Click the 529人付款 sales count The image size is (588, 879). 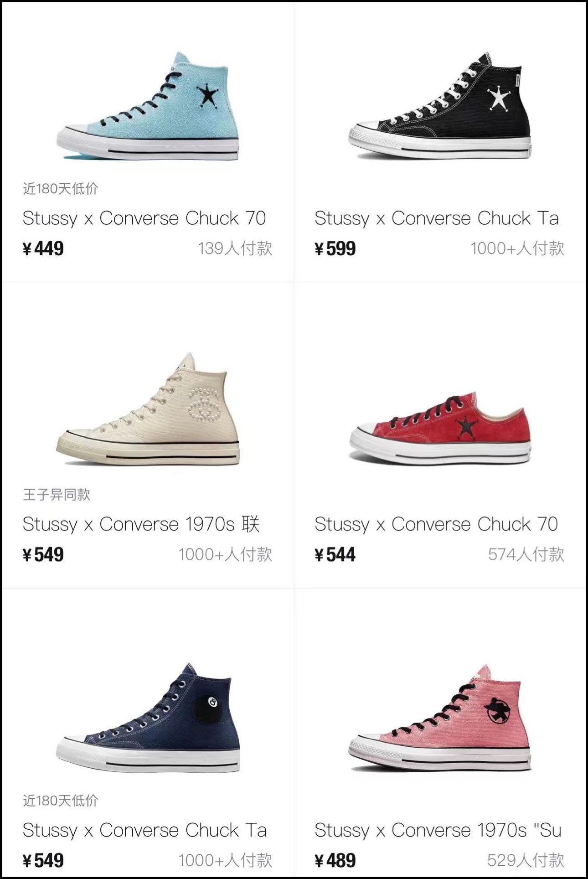click(x=526, y=860)
